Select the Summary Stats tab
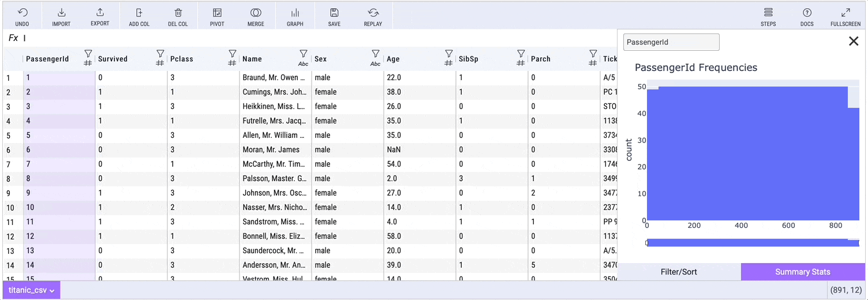Viewport: 868px width, 300px height. [x=802, y=272]
